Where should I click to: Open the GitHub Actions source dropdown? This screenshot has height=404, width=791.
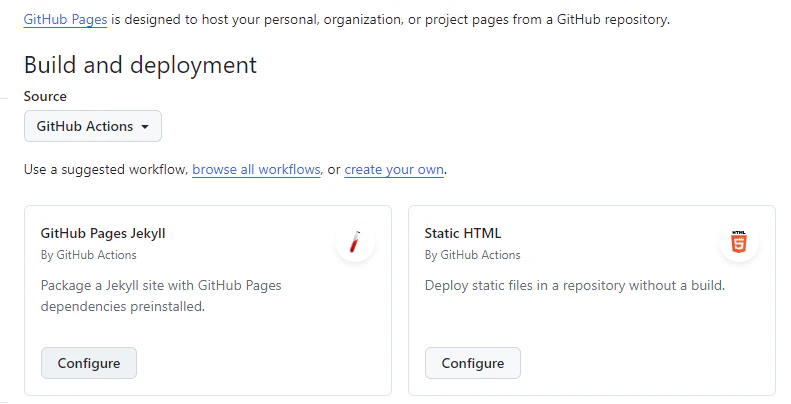93,126
